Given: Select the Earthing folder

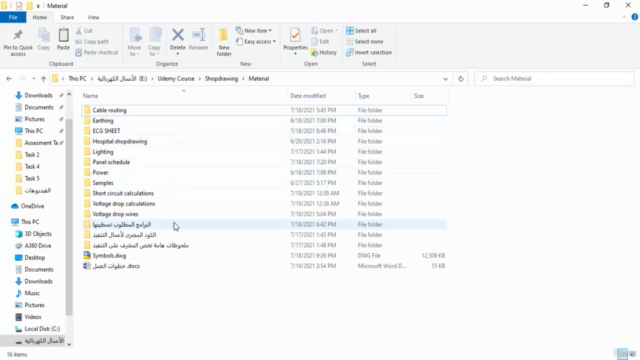Looking at the screenshot, I should (264, 121).
